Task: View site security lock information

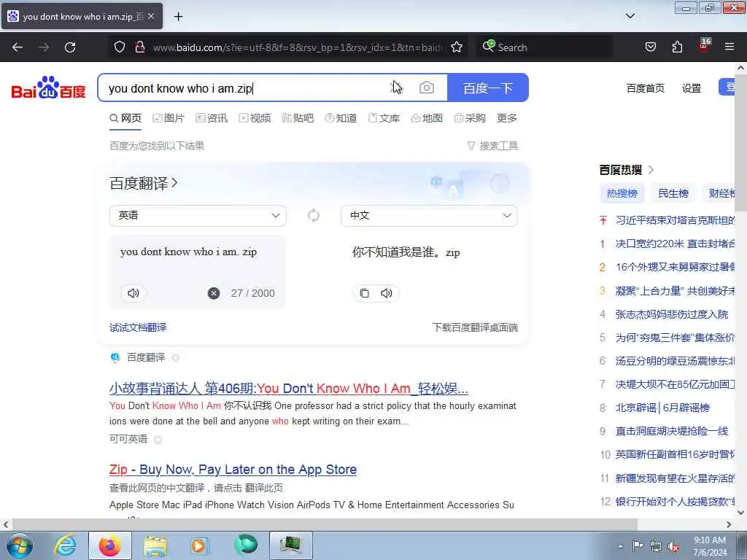Action: pos(139,47)
